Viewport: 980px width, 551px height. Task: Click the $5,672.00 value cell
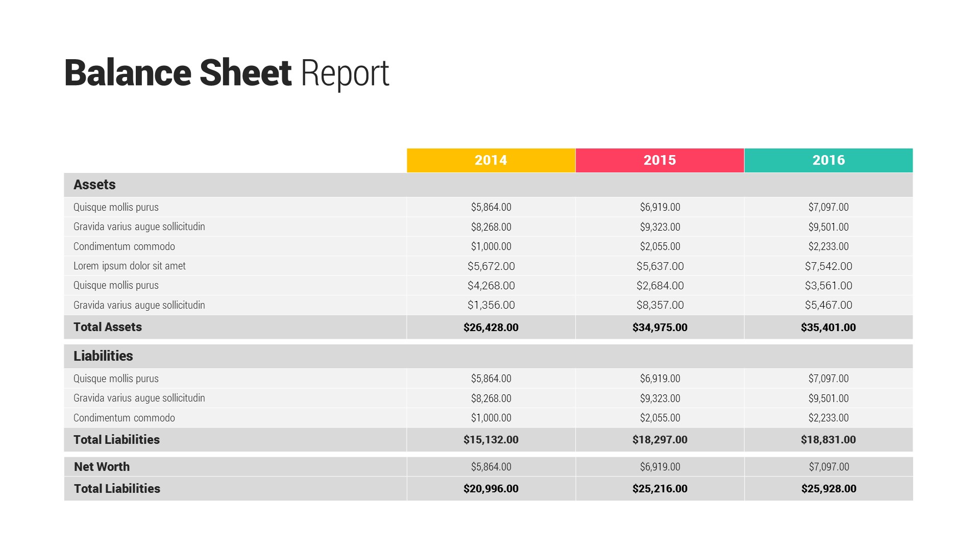click(491, 266)
